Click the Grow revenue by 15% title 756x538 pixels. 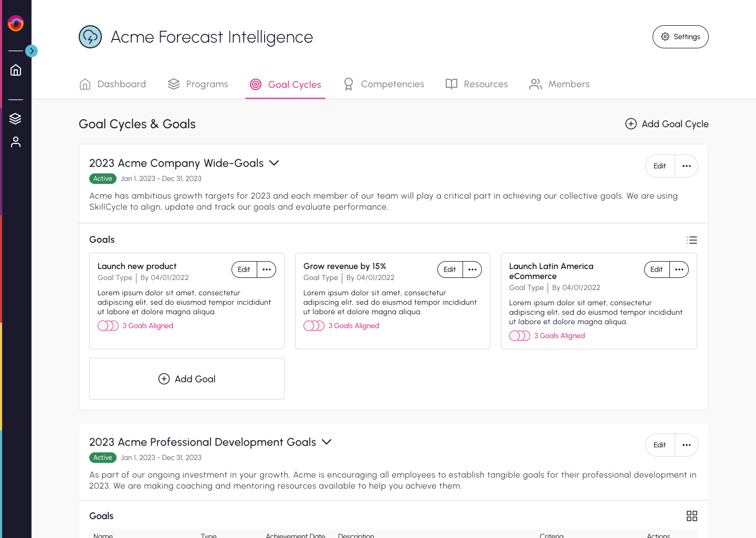click(x=345, y=266)
